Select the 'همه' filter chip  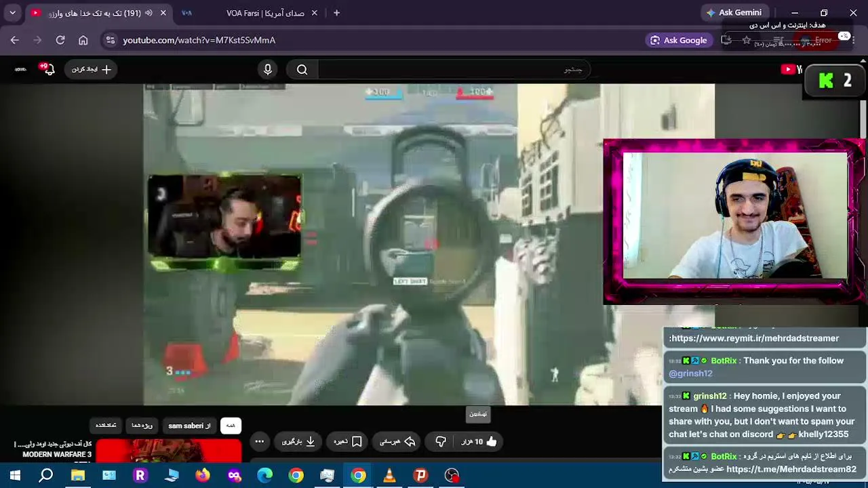(x=231, y=426)
